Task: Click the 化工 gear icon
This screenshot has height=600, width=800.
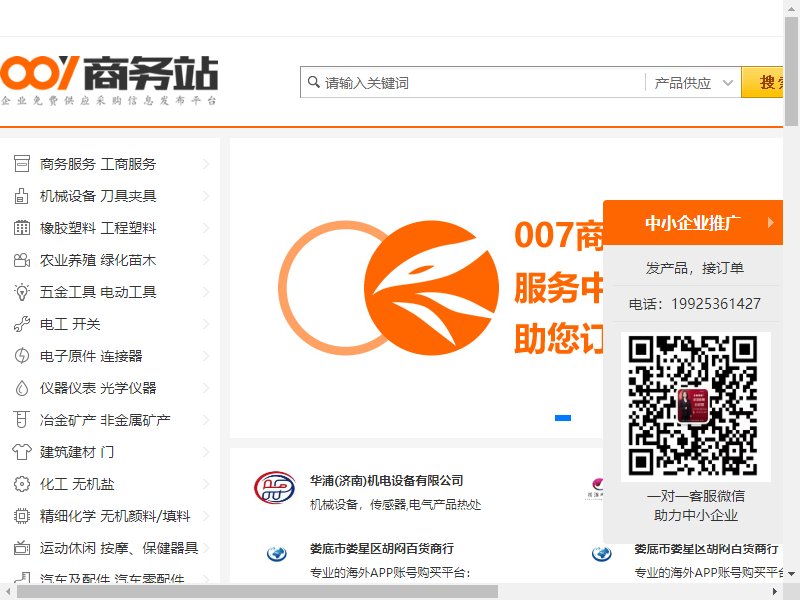Action: click(x=21, y=484)
